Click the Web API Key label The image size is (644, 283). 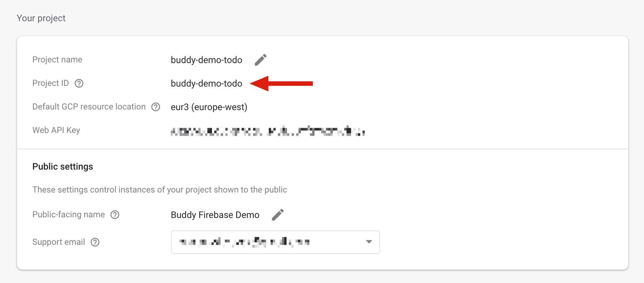(56, 130)
